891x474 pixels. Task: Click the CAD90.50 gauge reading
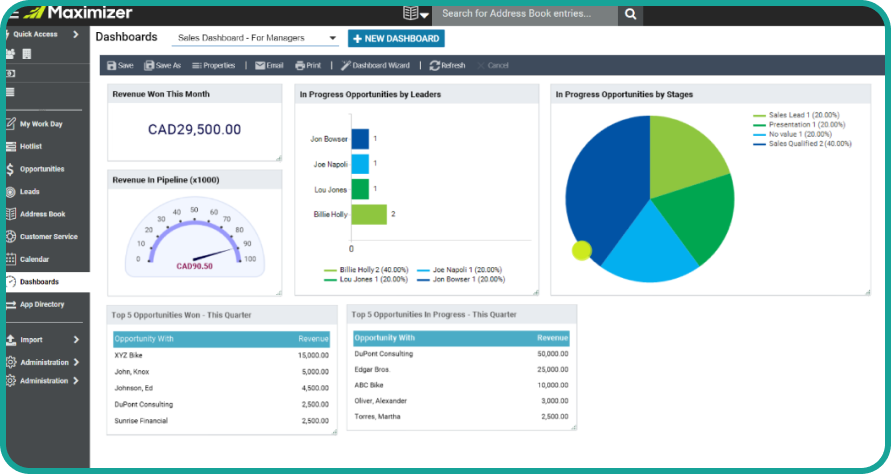194,266
